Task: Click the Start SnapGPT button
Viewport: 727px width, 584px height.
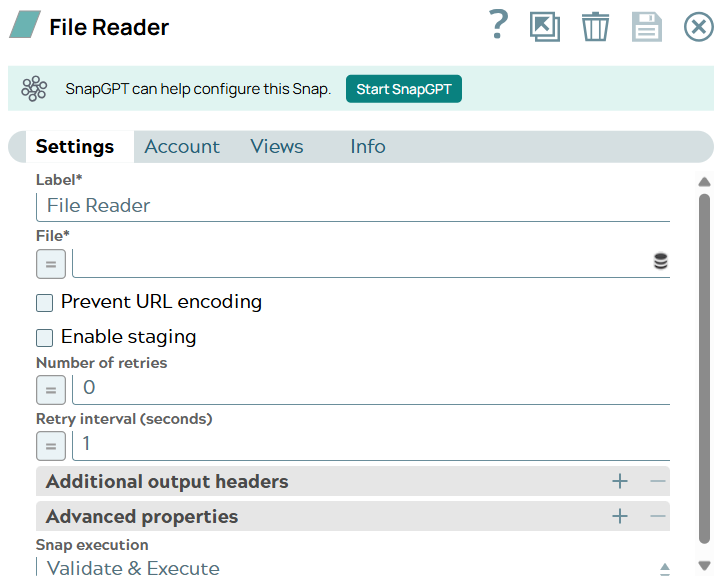Action: click(x=404, y=89)
